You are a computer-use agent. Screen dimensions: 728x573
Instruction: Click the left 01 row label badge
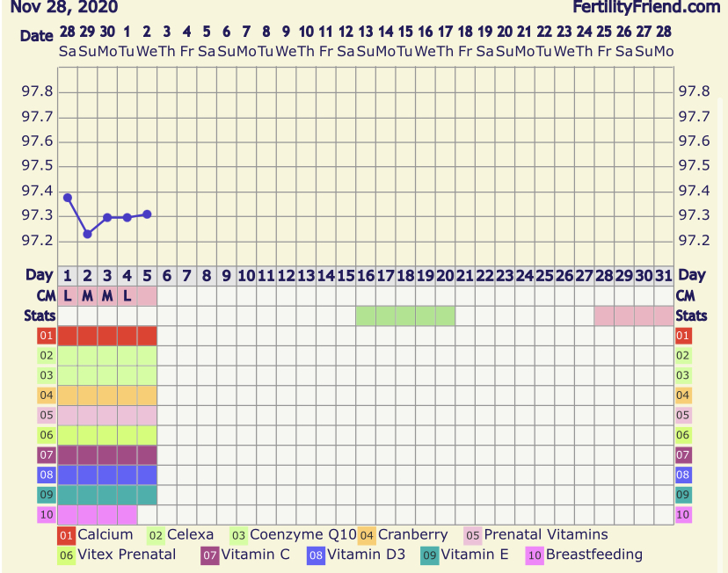click(47, 336)
